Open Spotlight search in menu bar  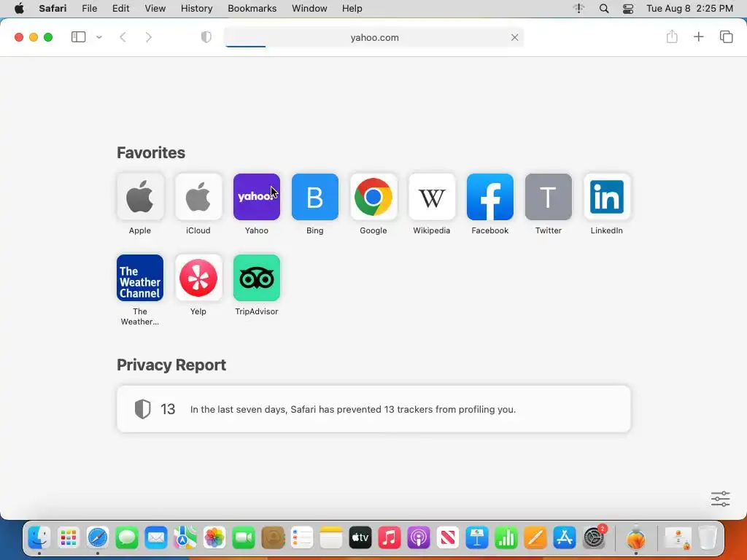[604, 9]
